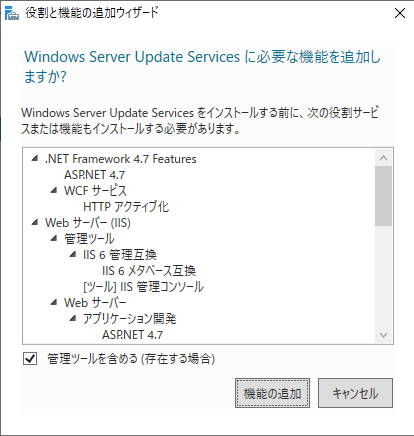Collapse the .NET Framework 4.7 Features node
This screenshot has height=436, width=414.
35,159
